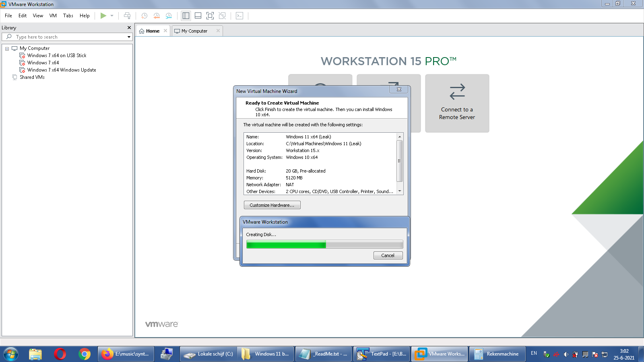Screen dimensions: 644x362
Task: Click the Revert to Snapshot icon
Action: click(x=157, y=16)
